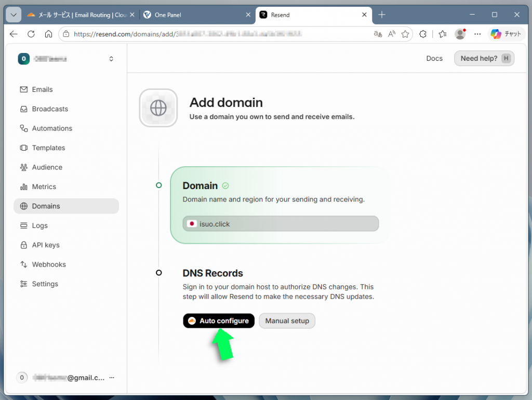View site information lock icon
532x400 pixels.
[66, 34]
